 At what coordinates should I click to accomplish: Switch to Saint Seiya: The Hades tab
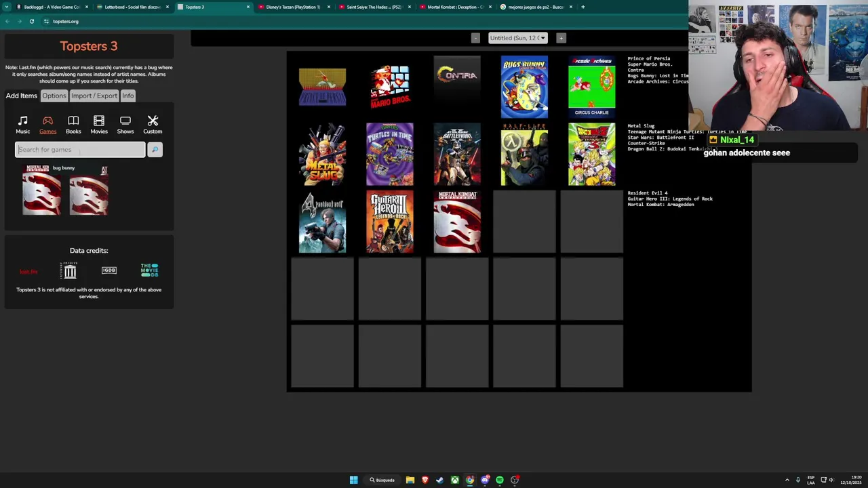374,7
